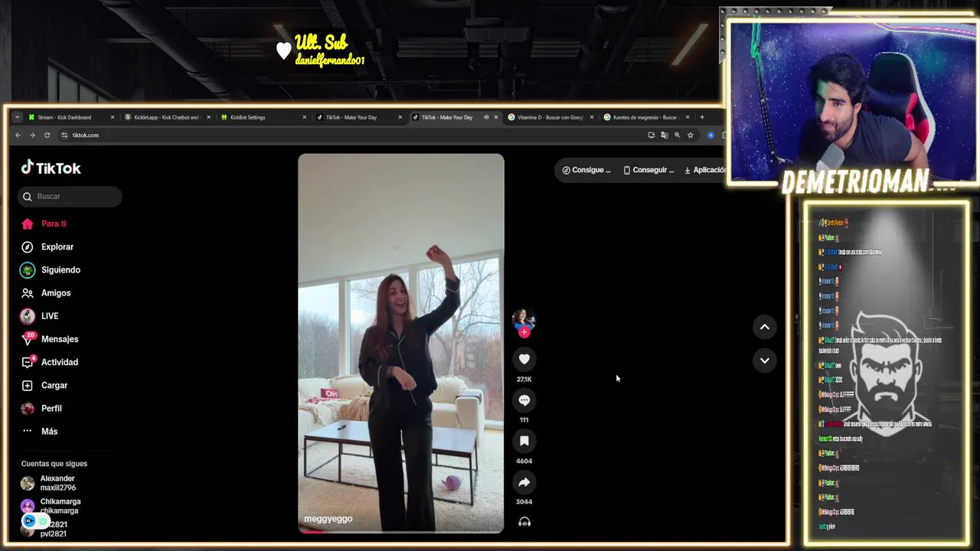Bookmark page with star icon

click(x=690, y=135)
